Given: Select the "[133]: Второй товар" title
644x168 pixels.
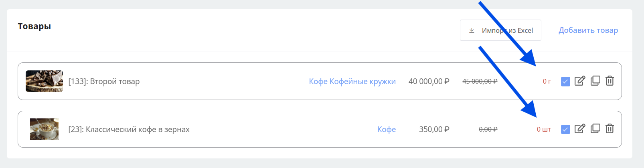Looking at the screenshot, I should (104, 81).
